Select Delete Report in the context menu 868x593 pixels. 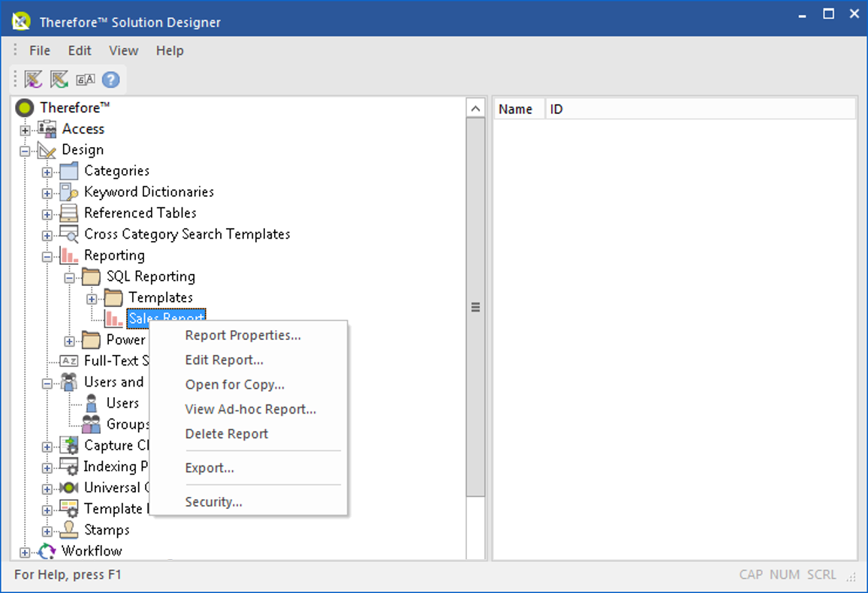(227, 433)
